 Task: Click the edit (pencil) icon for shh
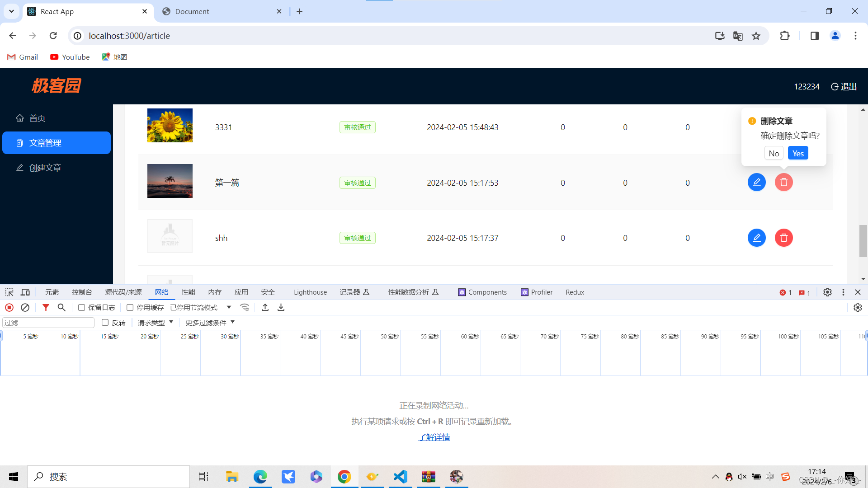click(x=756, y=238)
